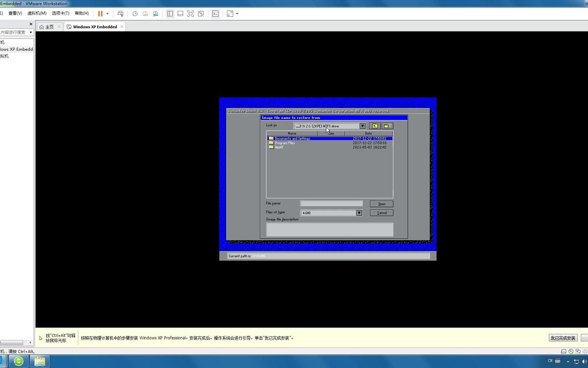The image size is (588, 368).
Task: Toggle the thumbnail bar view
Action: (x=180, y=14)
